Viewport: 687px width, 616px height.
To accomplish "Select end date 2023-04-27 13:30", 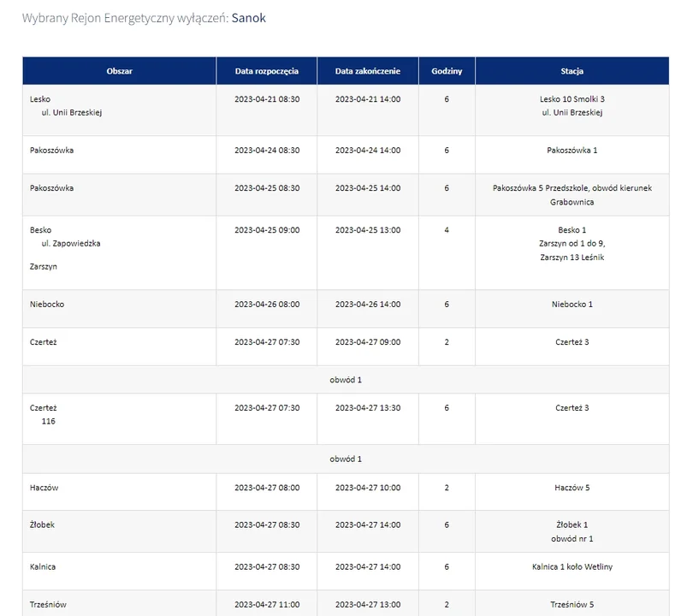I will tap(368, 408).
